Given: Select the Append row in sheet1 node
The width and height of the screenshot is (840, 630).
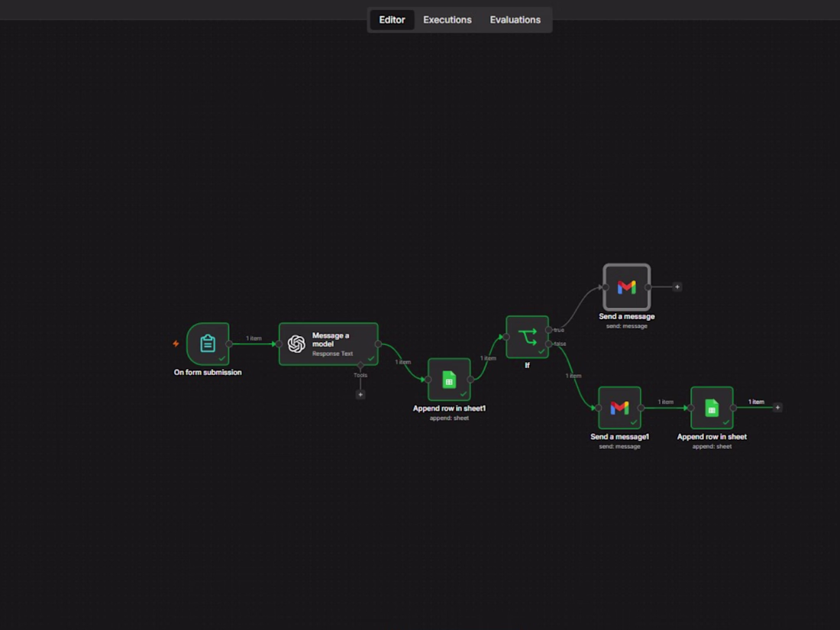Looking at the screenshot, I should point(449,380).
